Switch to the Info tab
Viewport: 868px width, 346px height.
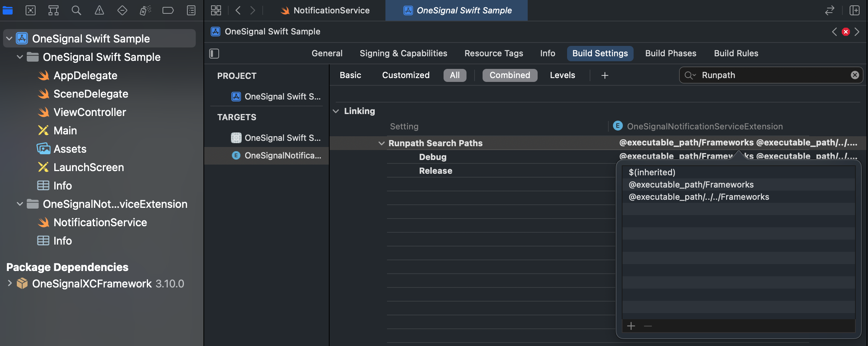pos(548,54)
